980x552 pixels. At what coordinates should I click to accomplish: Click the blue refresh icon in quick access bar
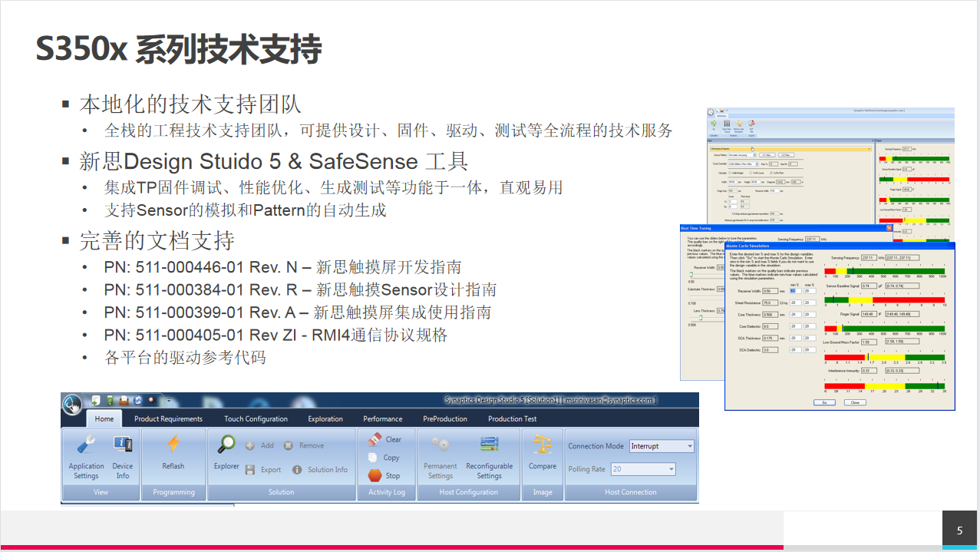(137, 400)
